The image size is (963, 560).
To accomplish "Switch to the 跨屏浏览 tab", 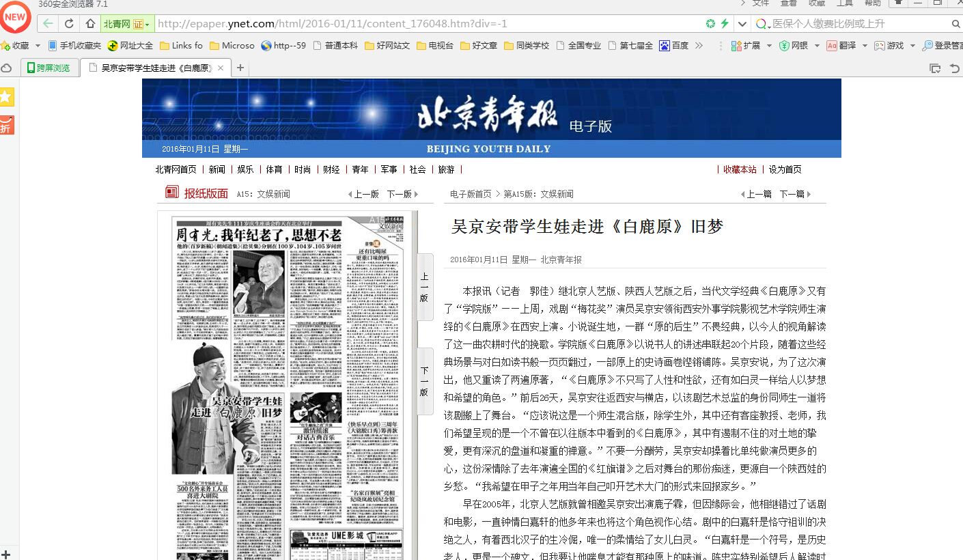I will coord(48,68).
